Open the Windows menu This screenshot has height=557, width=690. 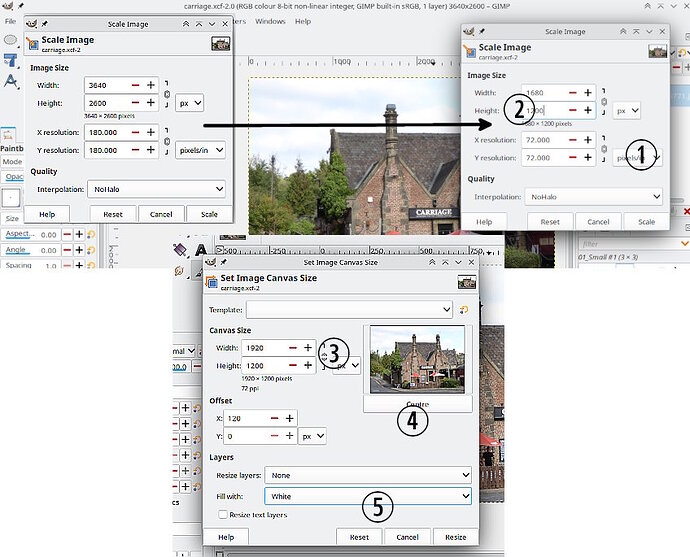(x=270, y=21)
